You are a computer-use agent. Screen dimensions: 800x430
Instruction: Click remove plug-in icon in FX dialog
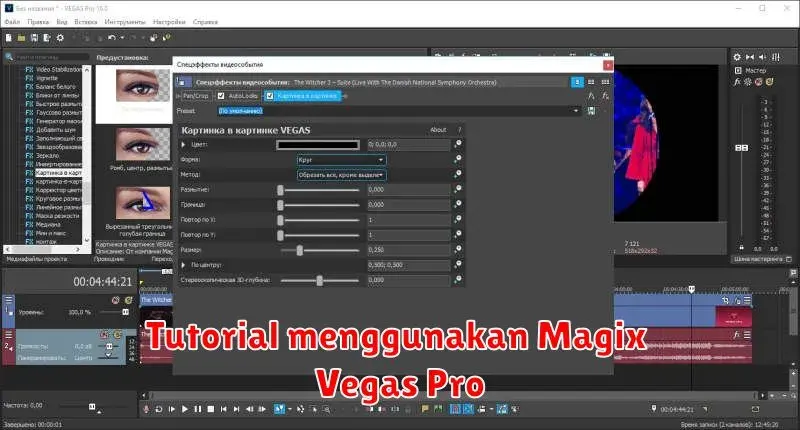click(x=605, y=96)
